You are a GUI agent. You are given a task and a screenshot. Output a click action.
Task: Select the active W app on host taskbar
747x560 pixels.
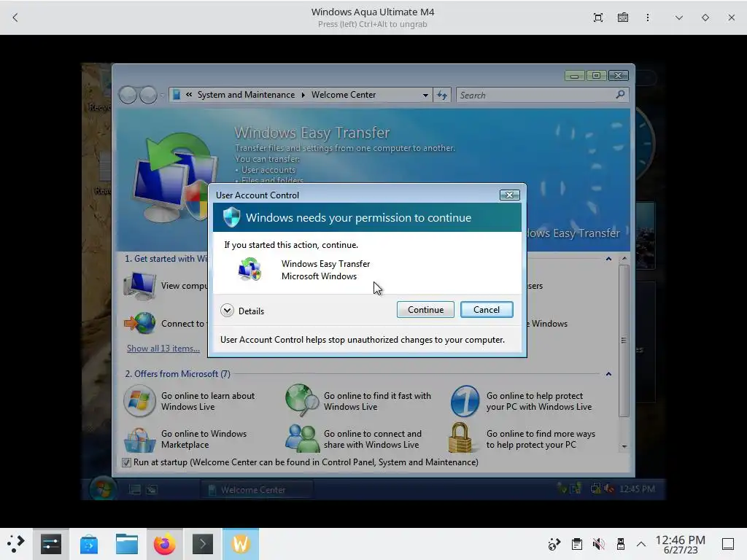(241, 544)
